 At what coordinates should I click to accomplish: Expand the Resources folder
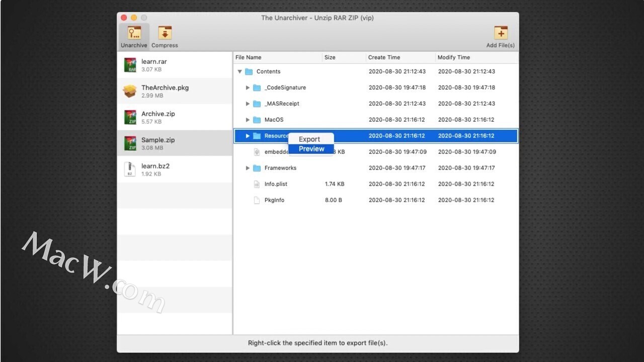(248, 136)
